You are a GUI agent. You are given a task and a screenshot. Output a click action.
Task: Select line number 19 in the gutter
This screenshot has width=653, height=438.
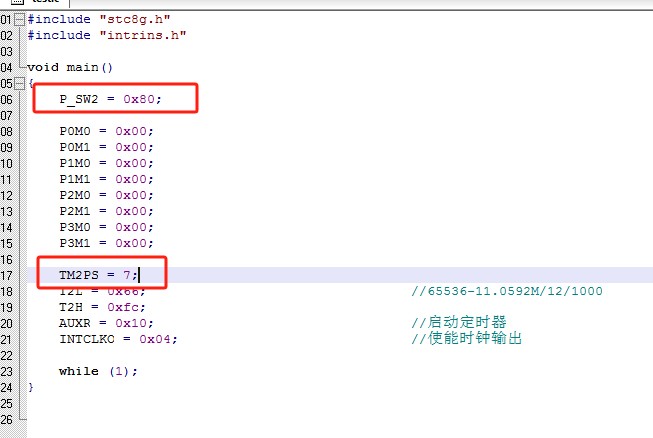tap(7, 308)
